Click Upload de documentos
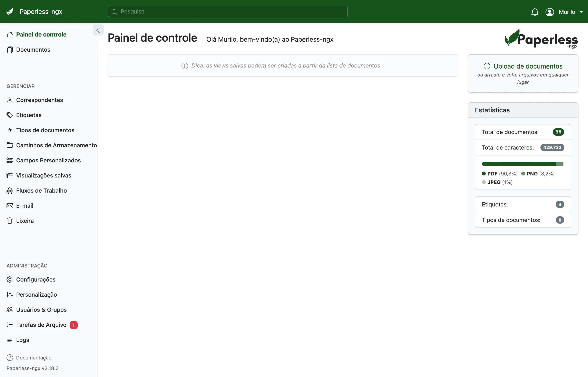The image size is (588, 377). pos(523,66)
